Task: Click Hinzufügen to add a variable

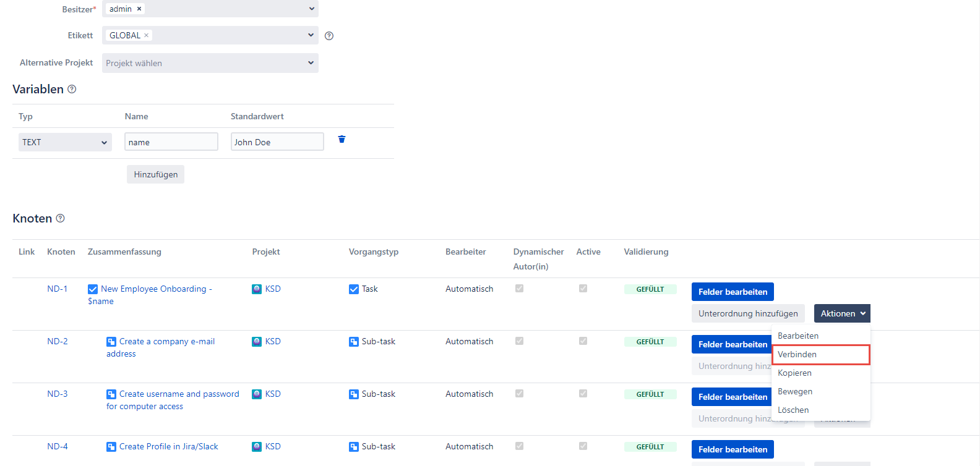Action: point(155,174)
